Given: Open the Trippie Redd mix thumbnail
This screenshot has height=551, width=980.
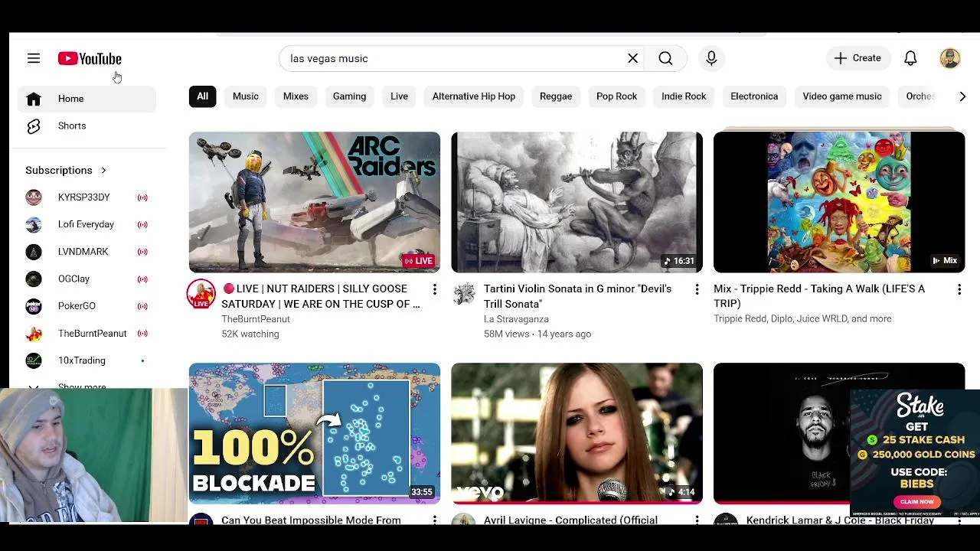Looking at the screenshot, I should click(839, 202).
